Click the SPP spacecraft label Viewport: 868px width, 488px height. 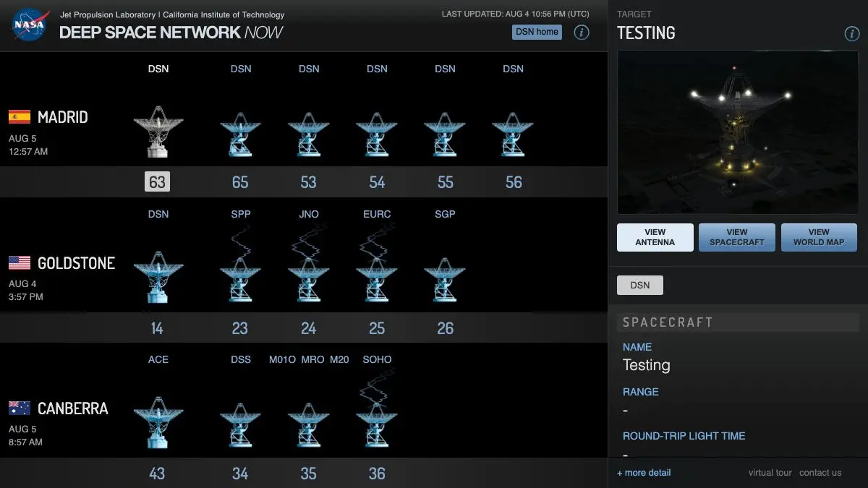click(241, 214)
